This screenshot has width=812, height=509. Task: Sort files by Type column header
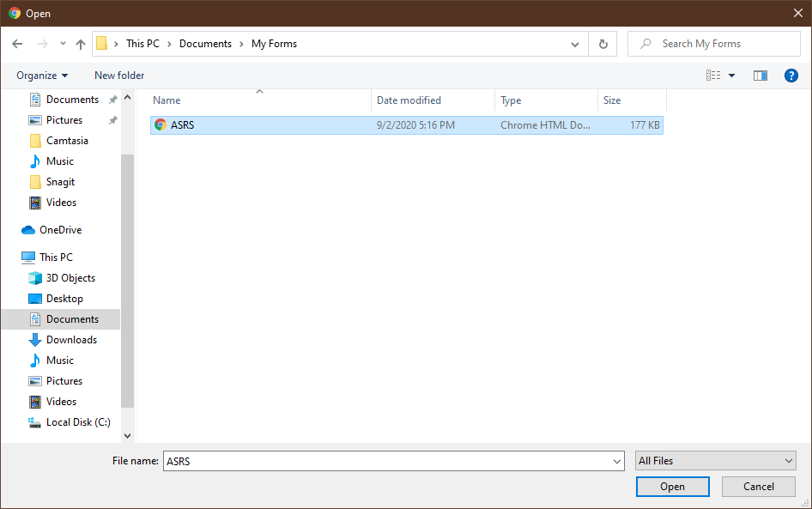pos(512,100)
